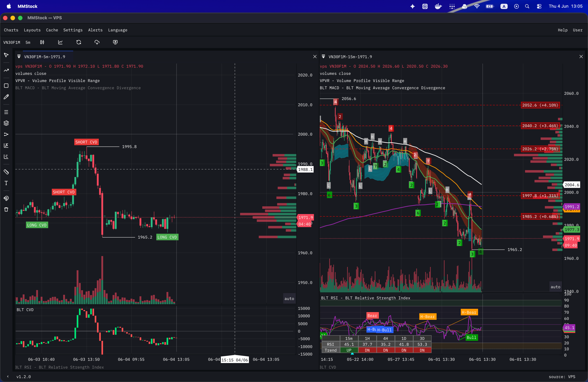Open macOS Spotlight search
The width and height of the screenshot is (588, 382).
point(527,6)
